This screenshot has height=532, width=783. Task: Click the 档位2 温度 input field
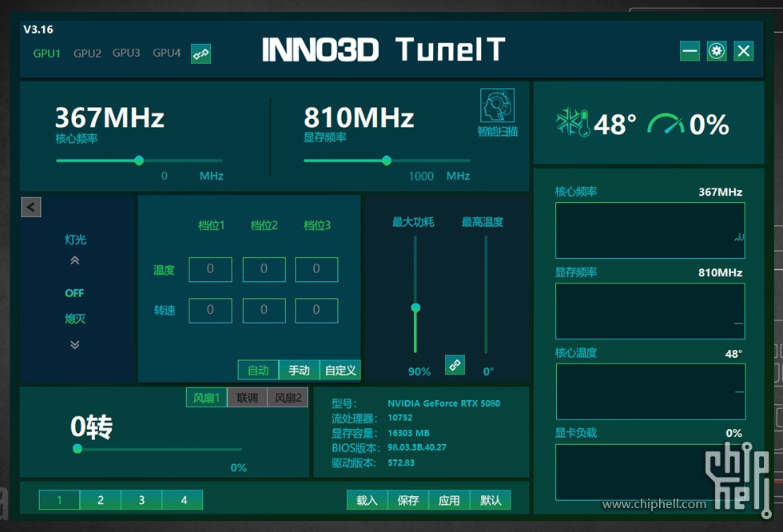point(264,269)
